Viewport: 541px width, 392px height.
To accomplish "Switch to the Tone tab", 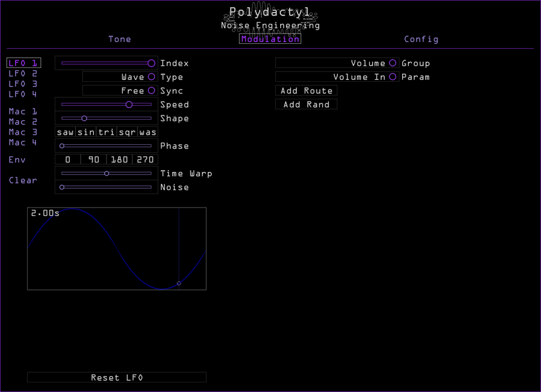I will (x=120, y=39).
